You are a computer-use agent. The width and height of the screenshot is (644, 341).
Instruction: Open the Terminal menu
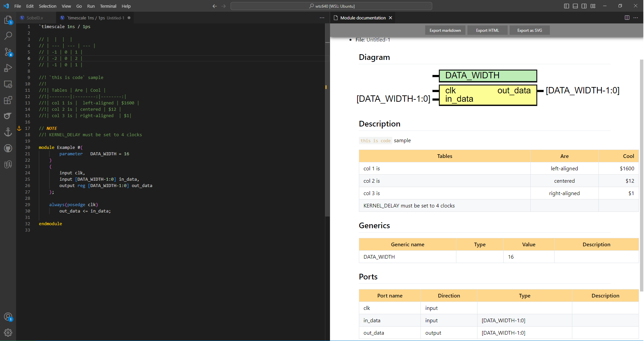[x=108, y=6]
